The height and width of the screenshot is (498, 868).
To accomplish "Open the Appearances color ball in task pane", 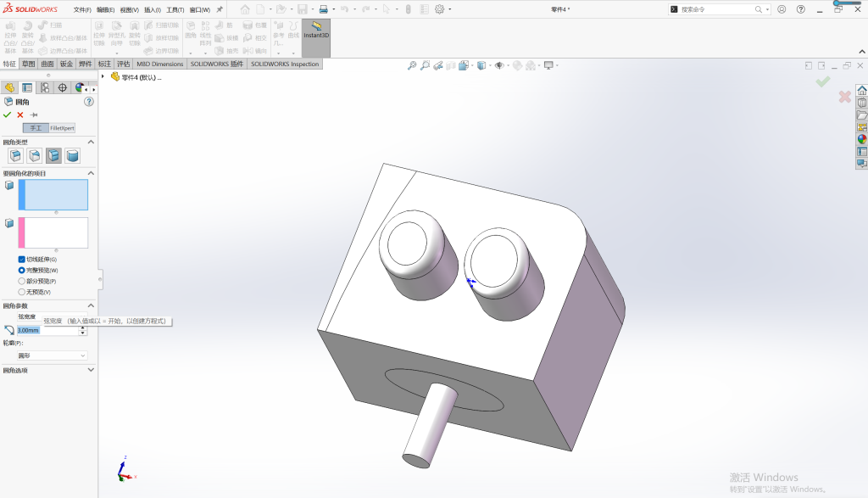I will (862, 139).
